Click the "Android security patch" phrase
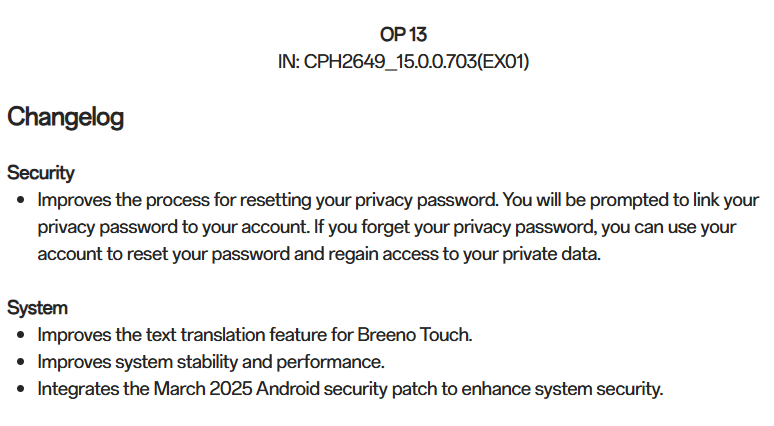Screen dimensions: 774x426 [369, 389]
